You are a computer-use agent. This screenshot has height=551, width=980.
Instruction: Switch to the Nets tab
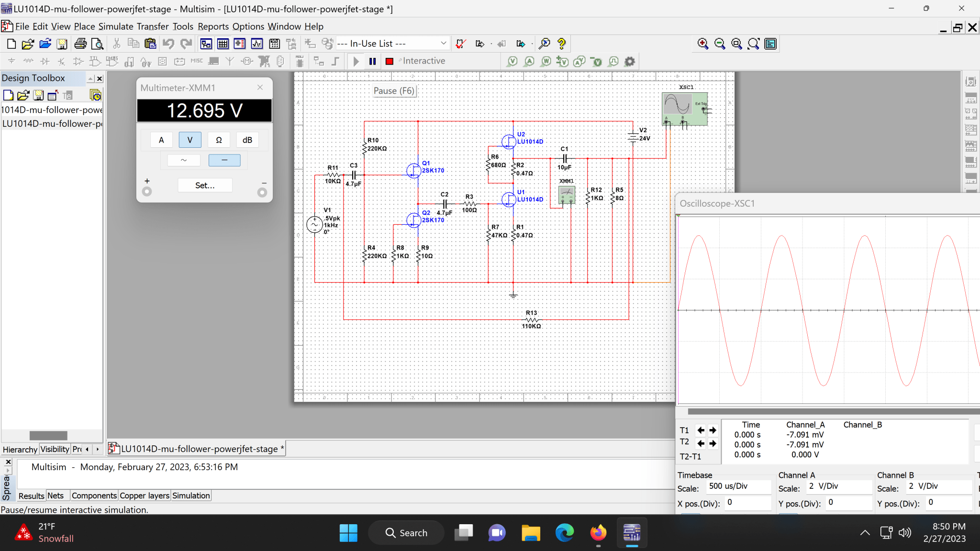pyautogui.click(x=56, y=496)
